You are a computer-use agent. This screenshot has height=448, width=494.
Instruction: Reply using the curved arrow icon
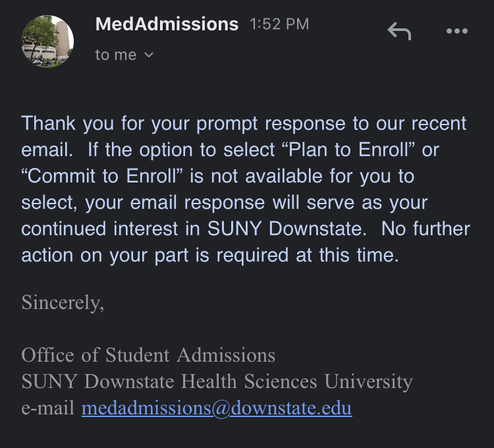pos(399,31)
